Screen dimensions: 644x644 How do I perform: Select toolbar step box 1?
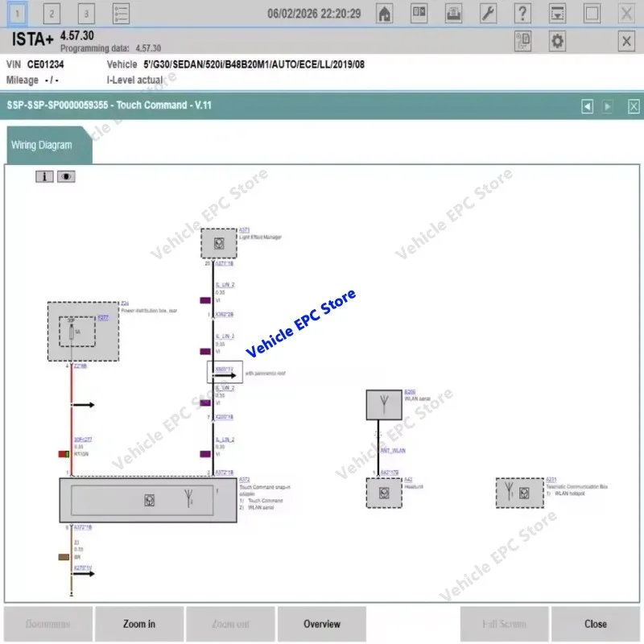pyautogui.click(x=17, y=14)
